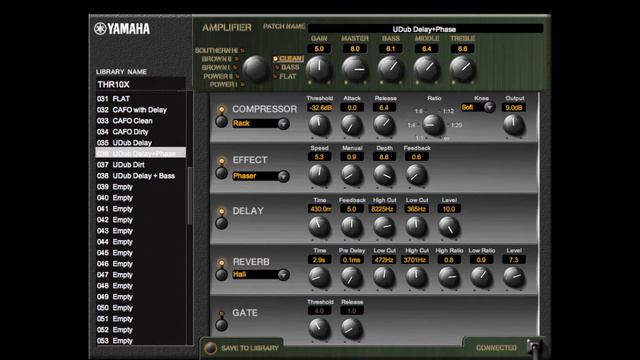This screenshot has width=640, height=360.
Task: Toggle the Reverb on/off switch
Action: tap(222, 274)
